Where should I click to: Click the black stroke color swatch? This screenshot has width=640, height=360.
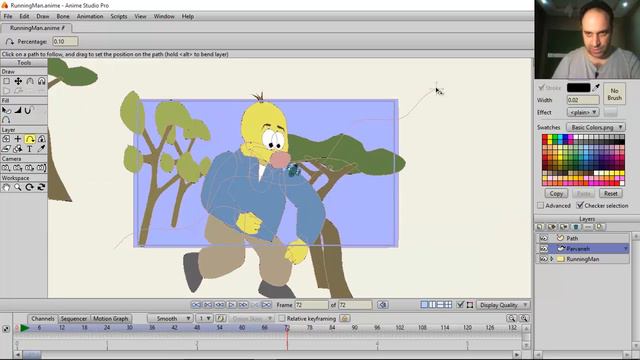(x=578, y=87)
